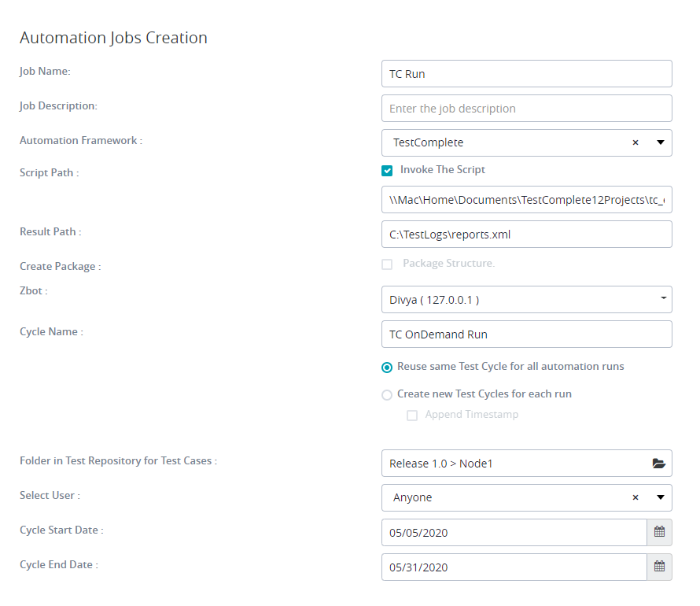Open the Zbot Divya dropdown
The height and width of the screenshot is (606, 700).
point(526,299)
